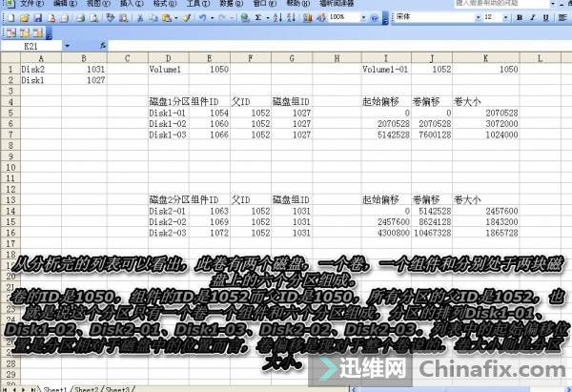Open the 视图 menu
The width and height of the screenshot is (572, 392).
click(98, 4)
